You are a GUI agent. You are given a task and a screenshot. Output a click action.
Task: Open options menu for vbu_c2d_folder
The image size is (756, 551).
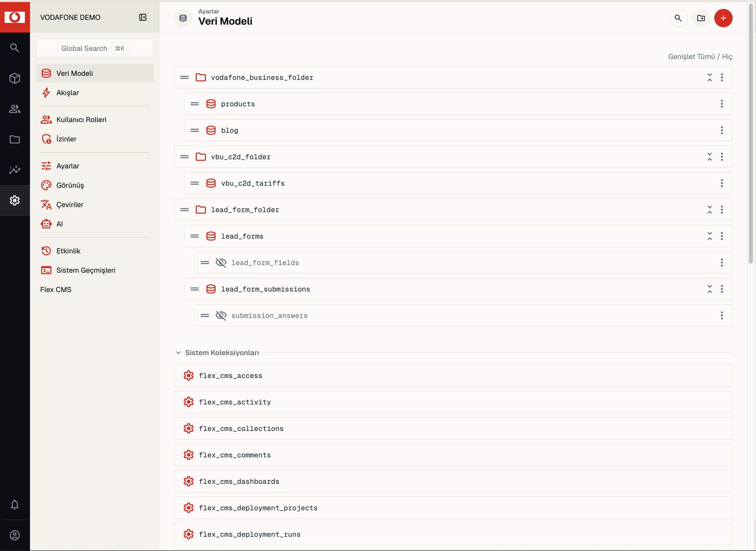coord(722,157)
